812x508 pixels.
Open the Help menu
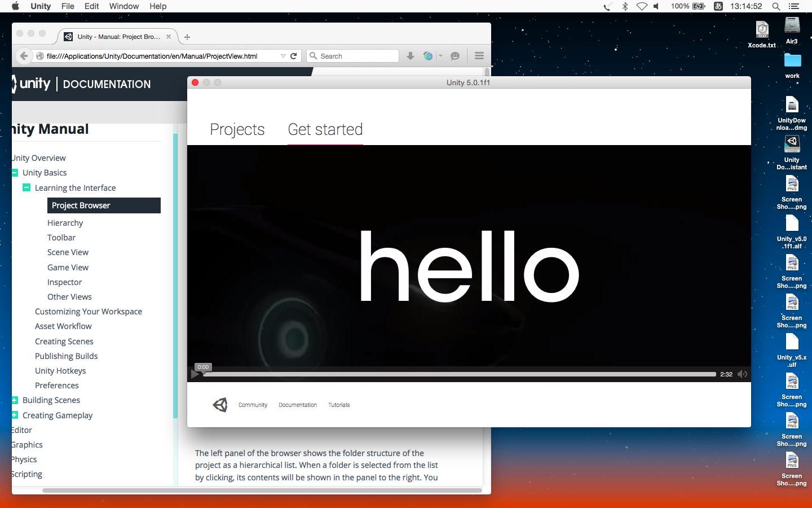pos(158,6)
